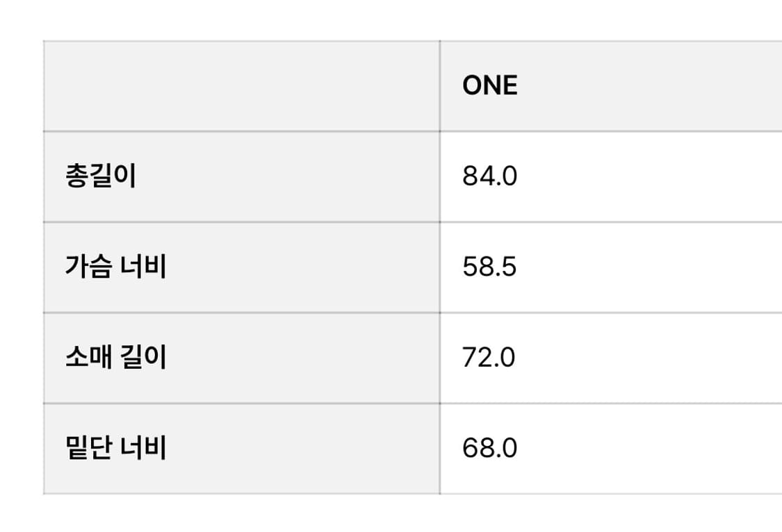Click the 68.0 hem width value
782x532 pixels.
coord(489,448)
